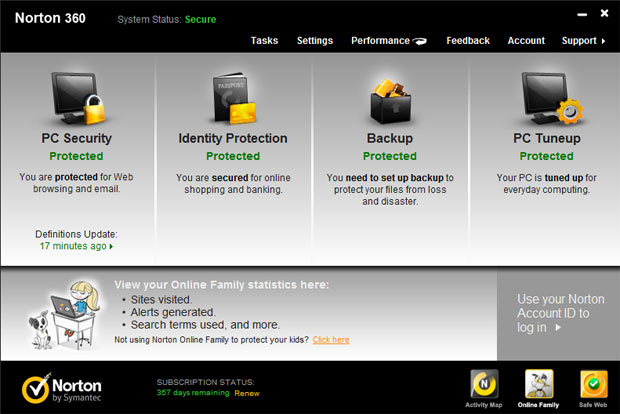
Task: Click the '357 days remaining' text
Action: tap(193, 393)
